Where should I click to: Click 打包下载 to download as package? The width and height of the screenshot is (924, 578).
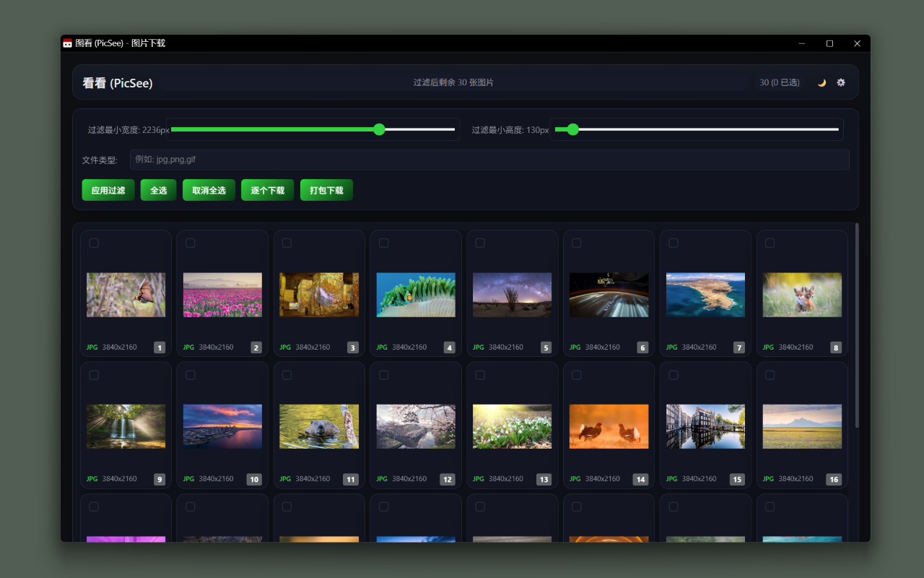(326, 190)
